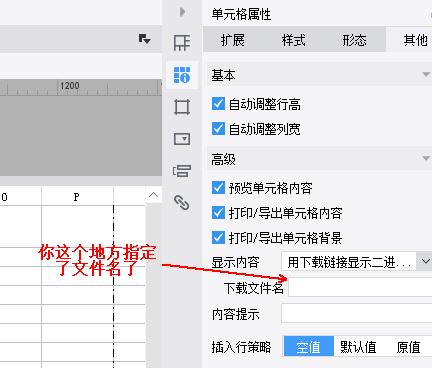The width and height of the screenshot is (432, 368).
Task: Collapse the right panel with the arrow
Action: [x=182, y=12]
